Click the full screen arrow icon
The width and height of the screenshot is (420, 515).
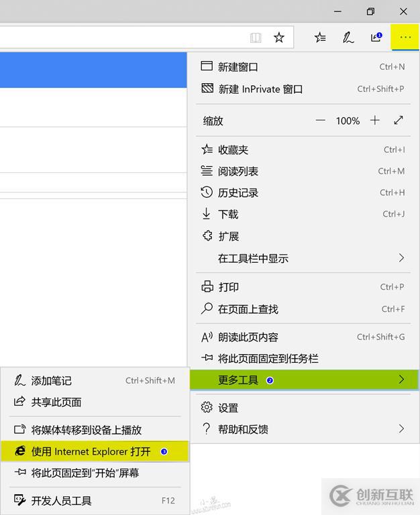click(x=399, y=121)
